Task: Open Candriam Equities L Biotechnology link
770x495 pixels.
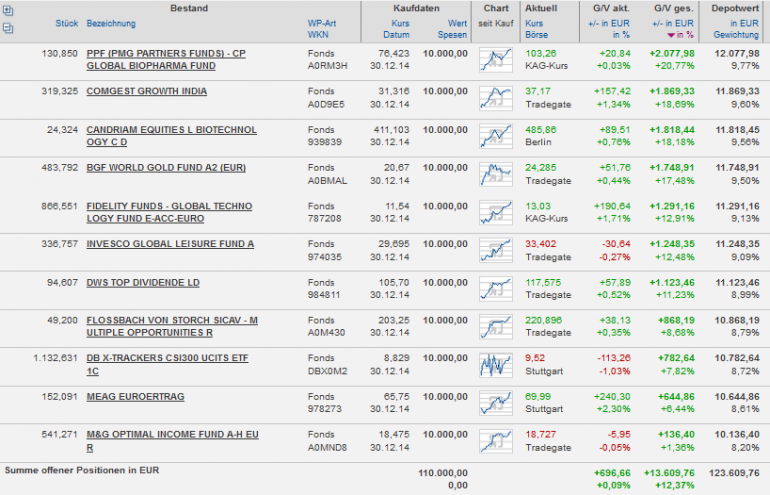Action: point(171,136)
